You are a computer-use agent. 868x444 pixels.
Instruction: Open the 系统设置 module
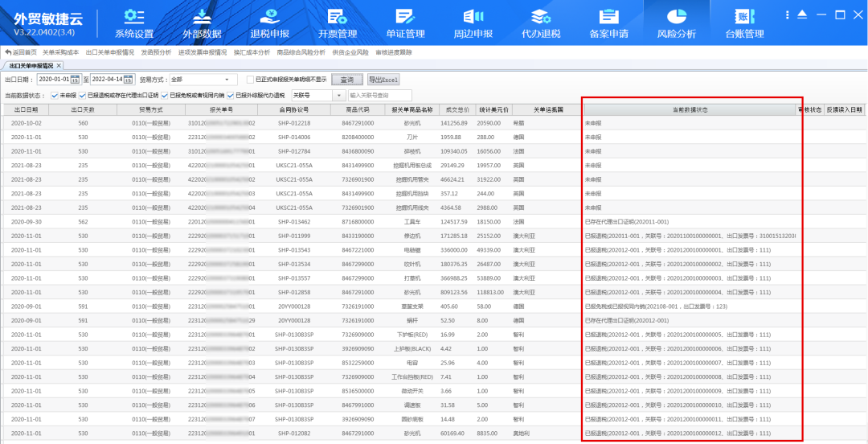(134, 23)
